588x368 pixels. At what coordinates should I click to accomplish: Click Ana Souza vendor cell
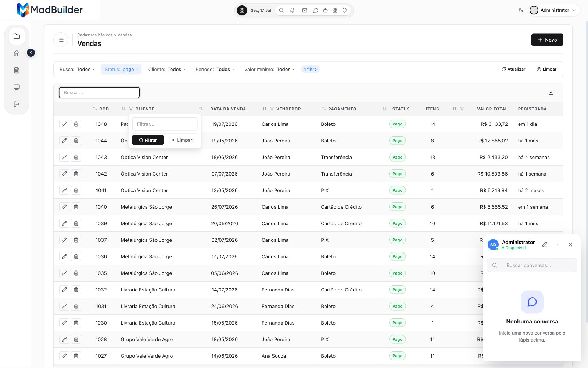[x=273, y=356]
